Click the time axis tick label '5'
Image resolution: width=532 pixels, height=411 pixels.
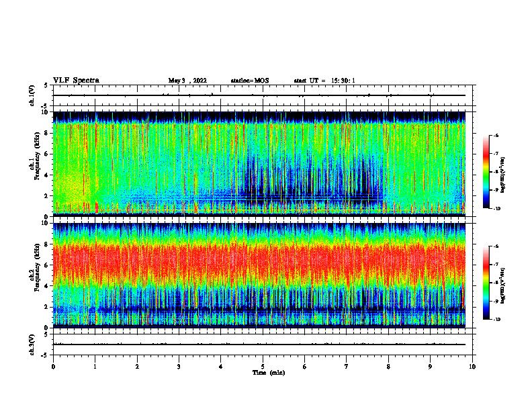[x=263, y=367]
